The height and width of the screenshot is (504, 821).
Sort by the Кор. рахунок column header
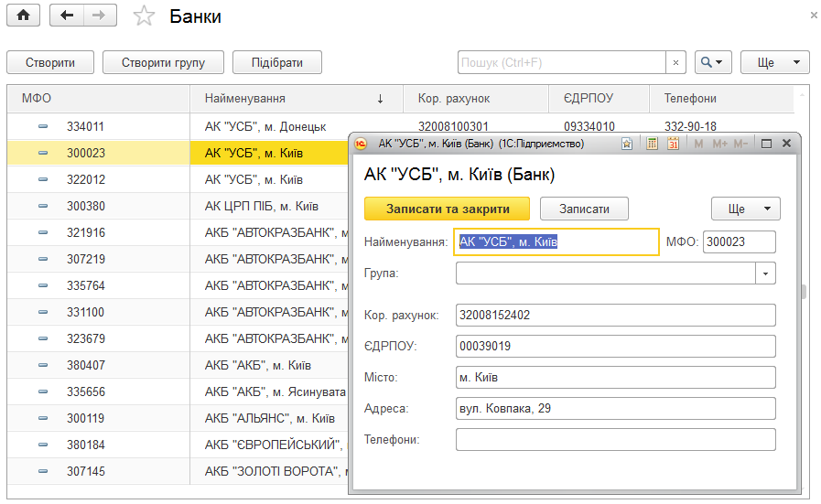pos(476,99)
